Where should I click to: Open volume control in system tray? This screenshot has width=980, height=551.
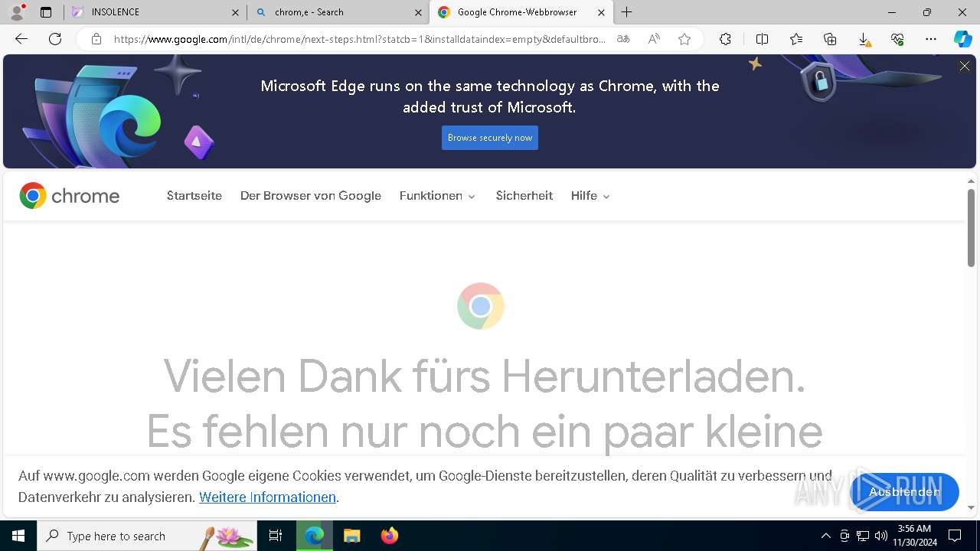click(x=880, y=536)
